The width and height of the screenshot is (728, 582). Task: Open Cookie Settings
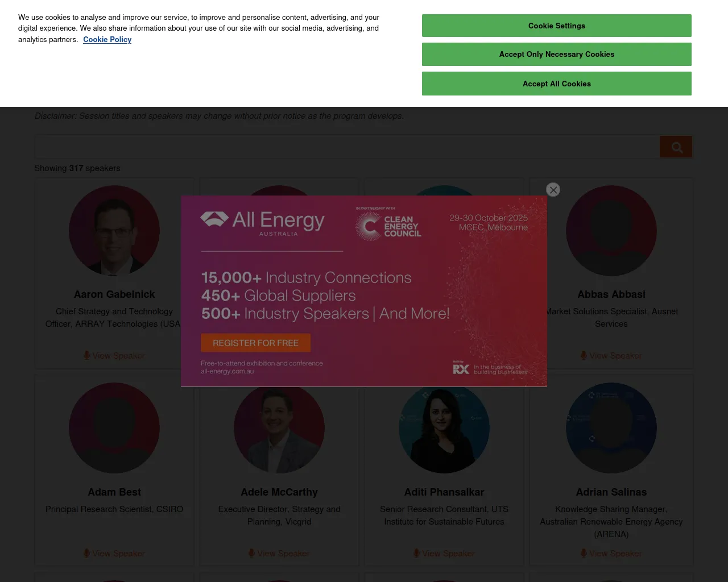pos(557,26)
